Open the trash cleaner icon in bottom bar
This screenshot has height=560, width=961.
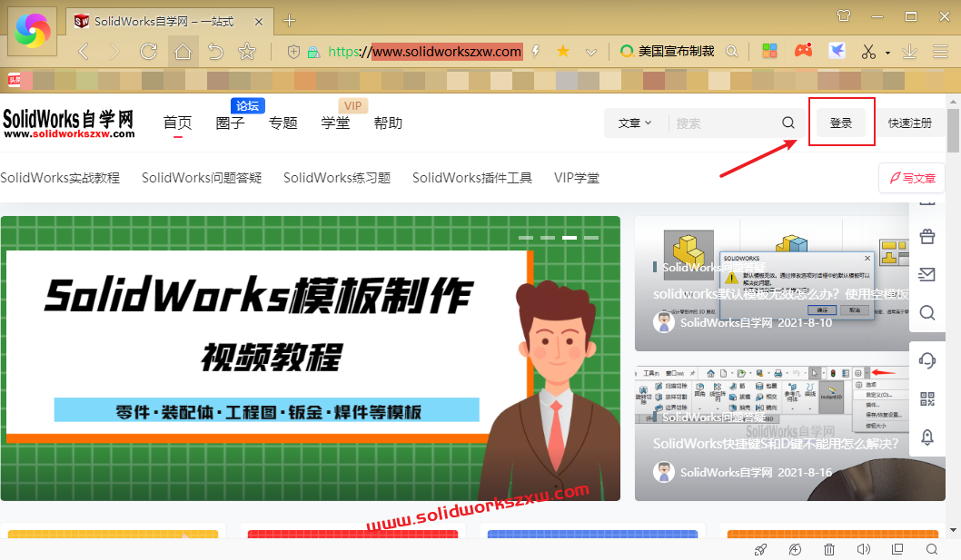pos(829,549)
